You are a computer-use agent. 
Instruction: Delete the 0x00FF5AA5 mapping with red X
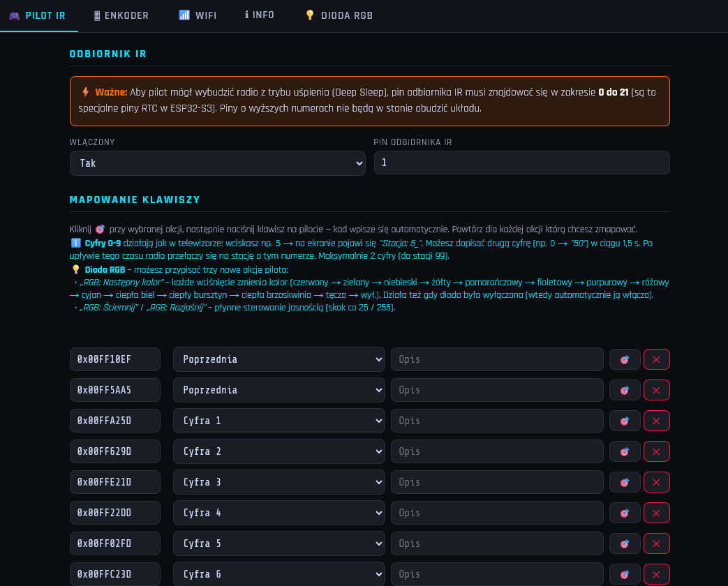coord(657,390)
